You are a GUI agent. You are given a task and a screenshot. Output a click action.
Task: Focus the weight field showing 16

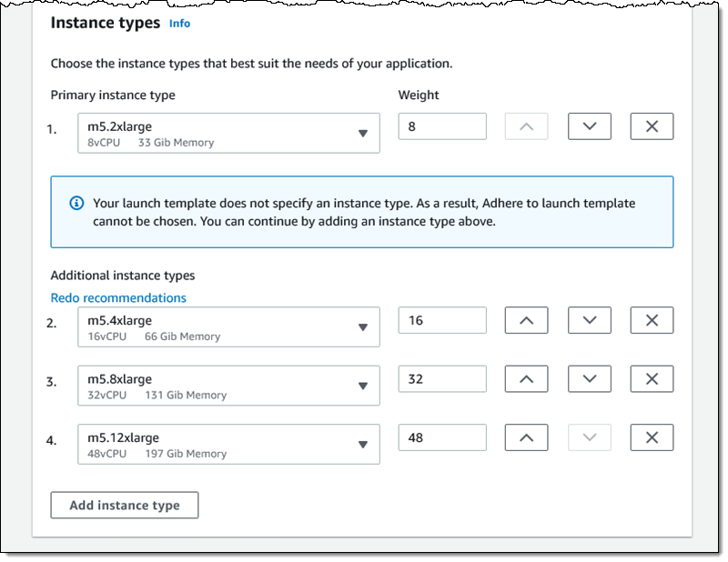pos(442,320)
